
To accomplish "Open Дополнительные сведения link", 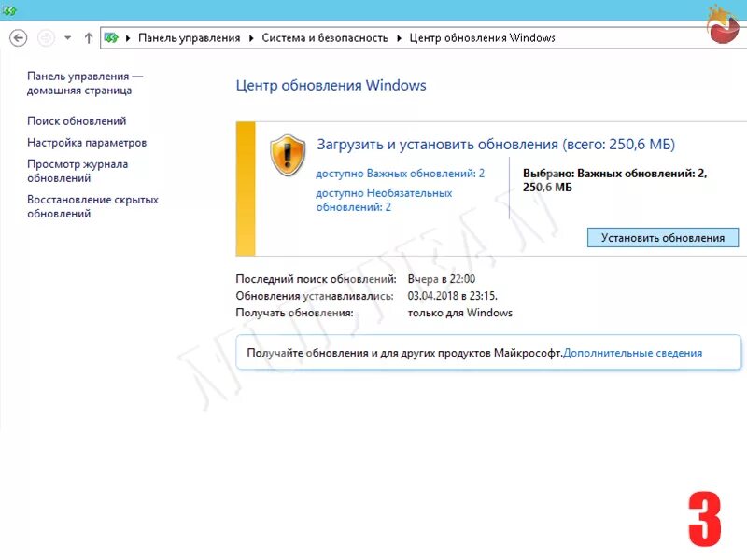I will pyautogui.click(x=633, y=353).
